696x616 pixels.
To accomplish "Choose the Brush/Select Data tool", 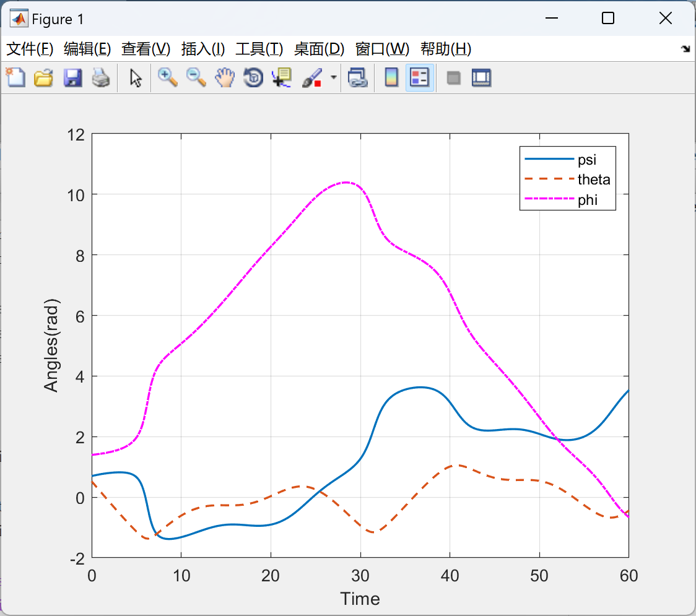I will pos(312,77).
